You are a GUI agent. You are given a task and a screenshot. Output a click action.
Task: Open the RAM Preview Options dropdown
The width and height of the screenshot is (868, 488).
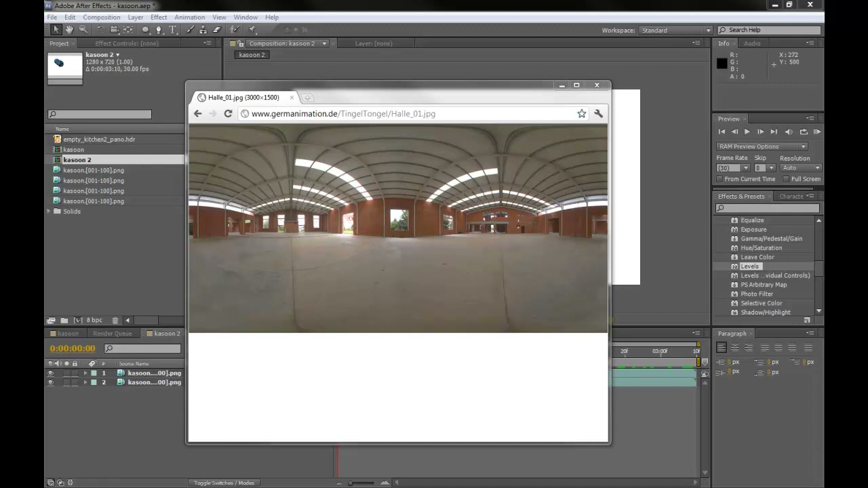762,146
